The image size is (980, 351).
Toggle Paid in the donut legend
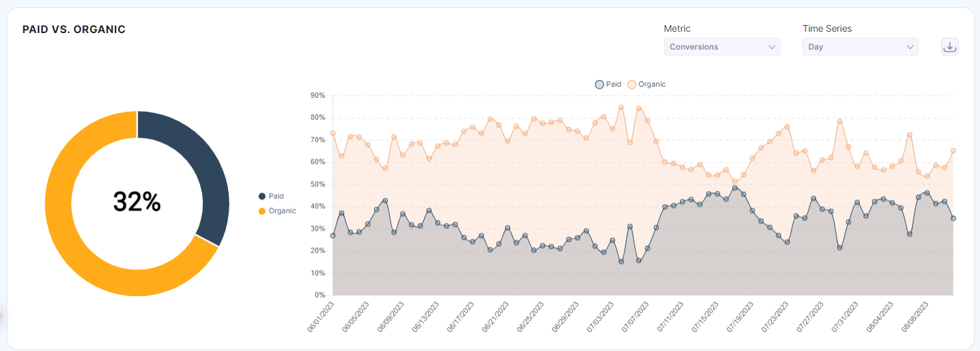(271, 196)
